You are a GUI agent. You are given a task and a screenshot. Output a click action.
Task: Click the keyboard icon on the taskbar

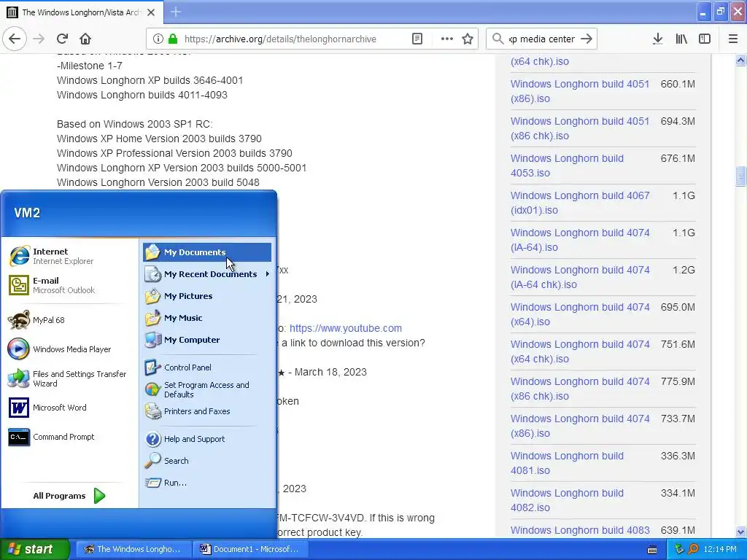pos(652,550)
